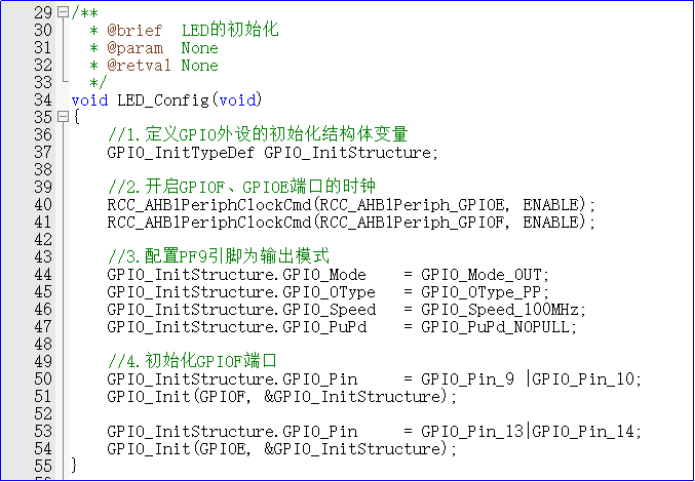Collapse the comment block fold at line 29
Viewport: 695px width, 482px height.
click(x=63, y=13)
